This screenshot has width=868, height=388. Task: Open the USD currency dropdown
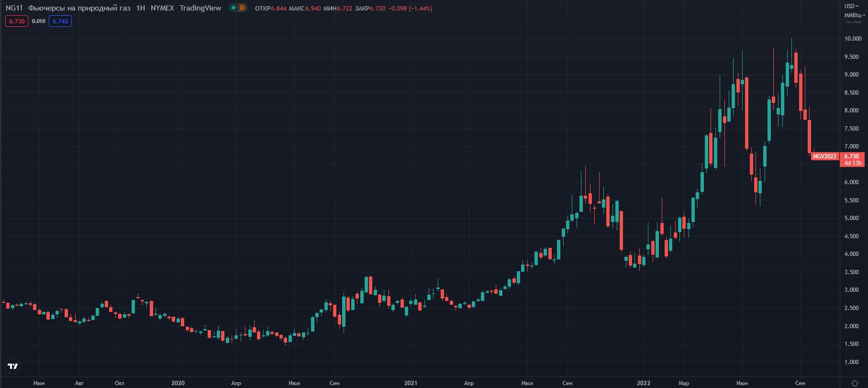(853, 6)
